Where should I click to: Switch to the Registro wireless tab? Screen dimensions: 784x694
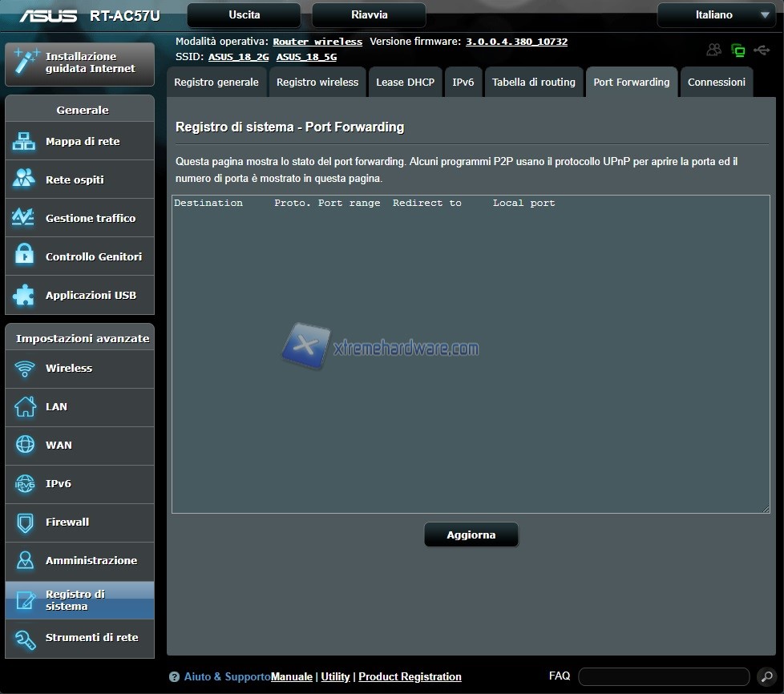pos(317,83)
